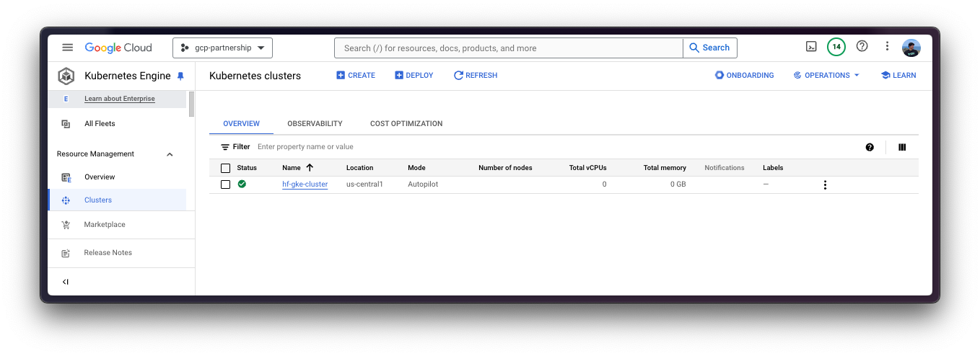The width and height of the screenshot is (980, 356).
Task: Click the Location column header
Action: (x=359, y=168)
